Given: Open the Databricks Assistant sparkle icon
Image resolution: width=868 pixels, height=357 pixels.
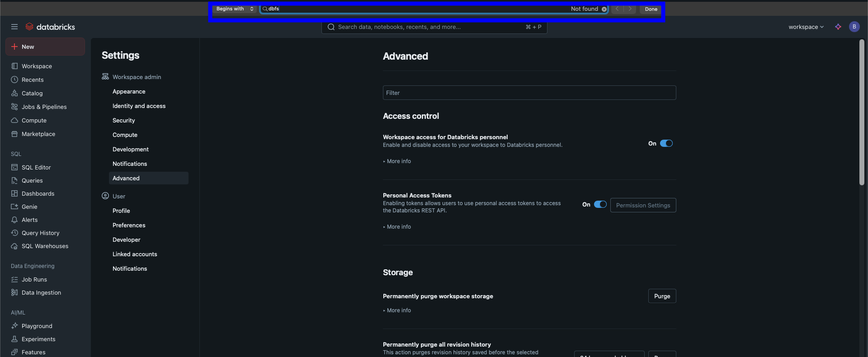Looking at the screenshot, I should point(838,27).
